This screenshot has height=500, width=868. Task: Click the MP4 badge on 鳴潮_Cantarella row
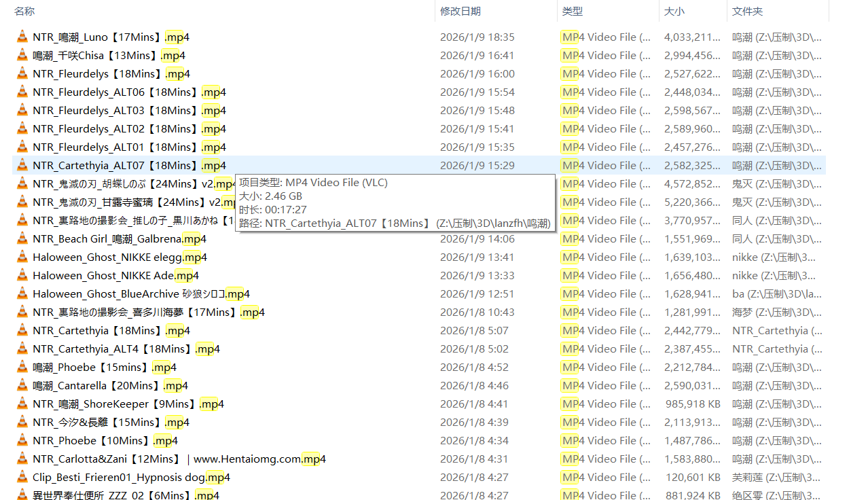pos(568,385)
